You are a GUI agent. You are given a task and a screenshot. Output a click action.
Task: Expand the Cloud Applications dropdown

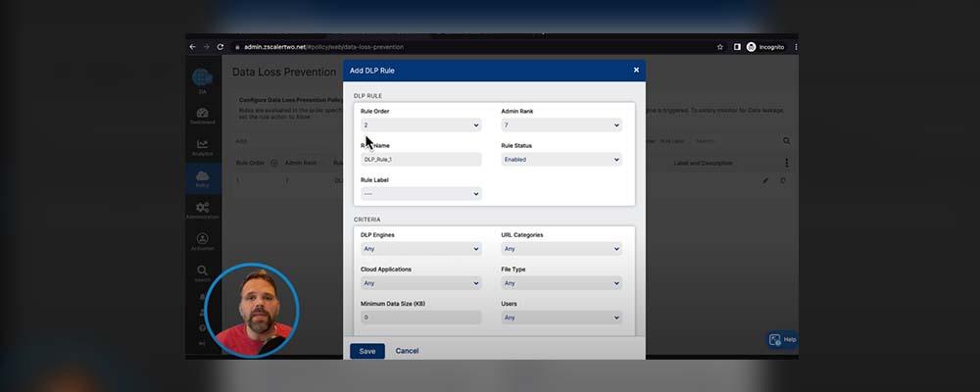(x=420, y=283)
